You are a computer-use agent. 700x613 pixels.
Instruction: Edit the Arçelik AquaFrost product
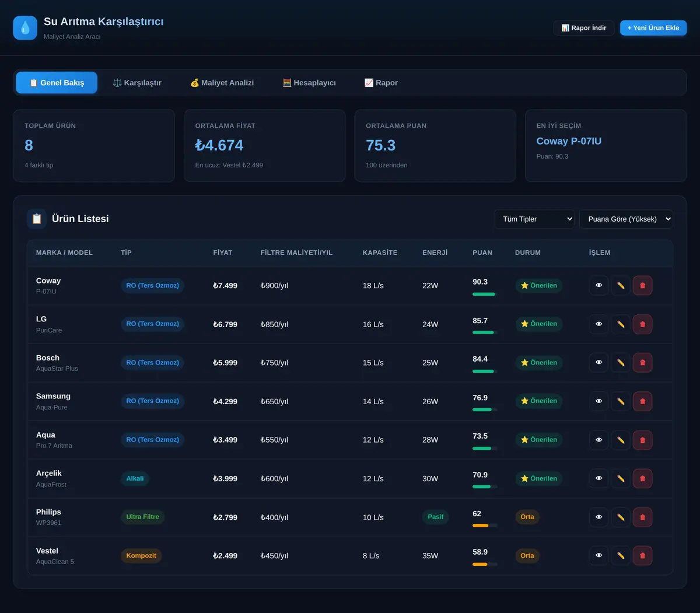point(621,478)
